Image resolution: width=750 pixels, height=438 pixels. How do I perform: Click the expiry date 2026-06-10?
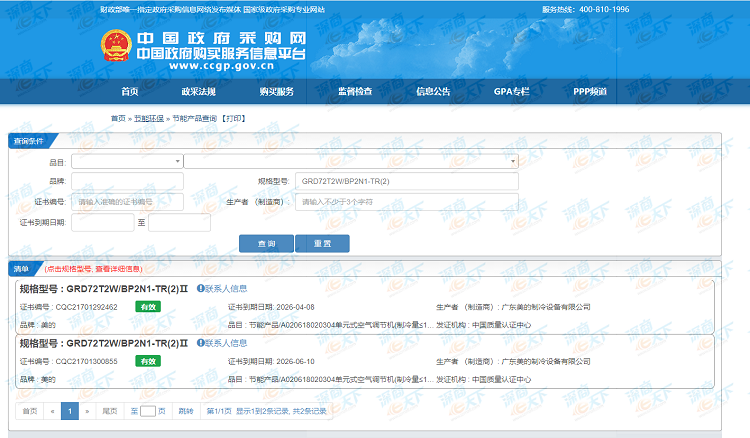pyautogui.click(x=296, y=361)
